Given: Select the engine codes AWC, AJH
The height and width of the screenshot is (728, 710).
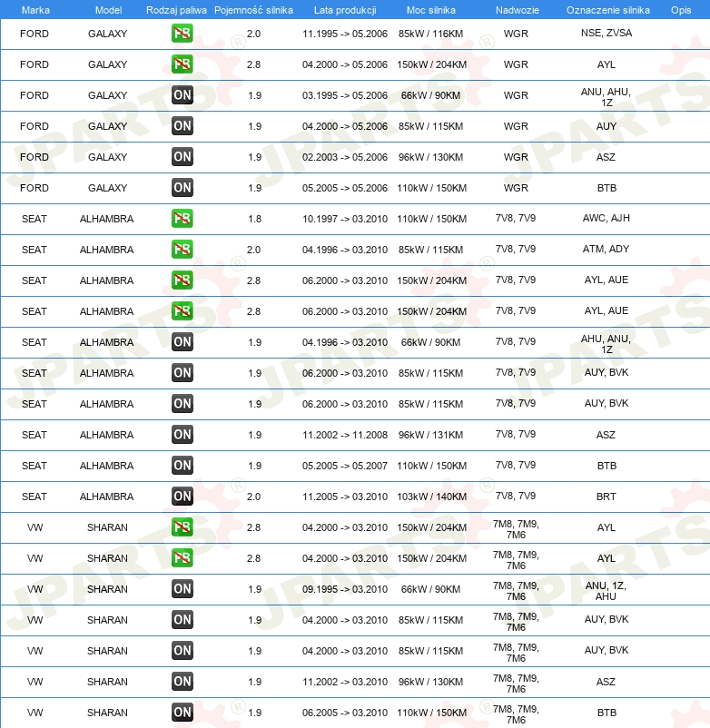Looking at the screenshot, I should click(x=606, y=218).
